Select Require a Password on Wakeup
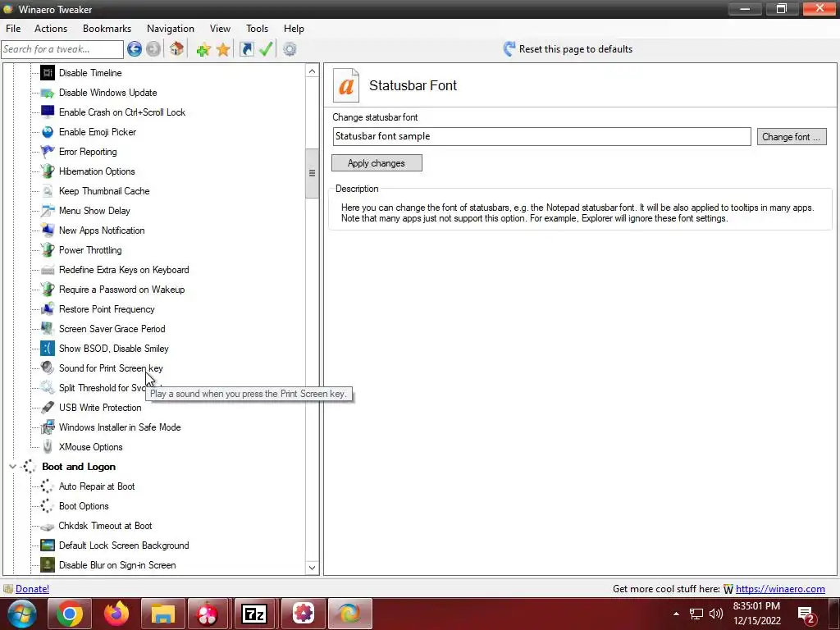840x630 pixels. 121,290
